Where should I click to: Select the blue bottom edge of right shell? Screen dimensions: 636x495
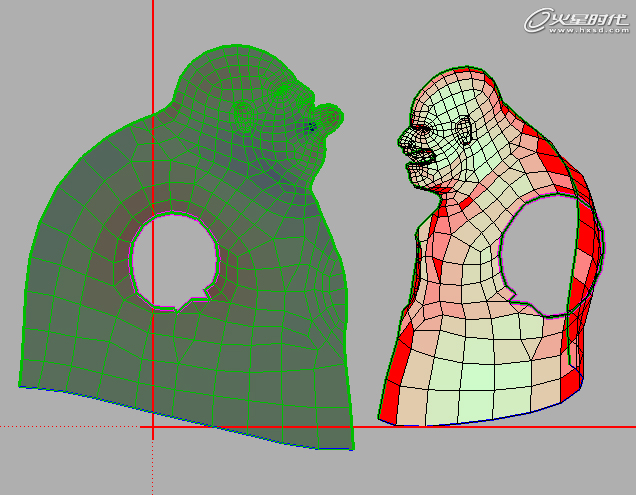[480, 420]
